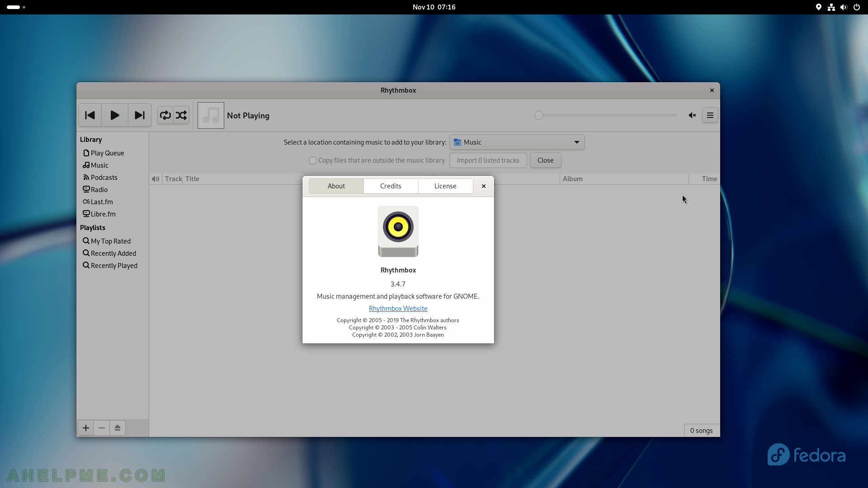Open the power menu icon in top bar
Image resolution: width=868 pixels, height=488 pixels.
tap(857, 7)
